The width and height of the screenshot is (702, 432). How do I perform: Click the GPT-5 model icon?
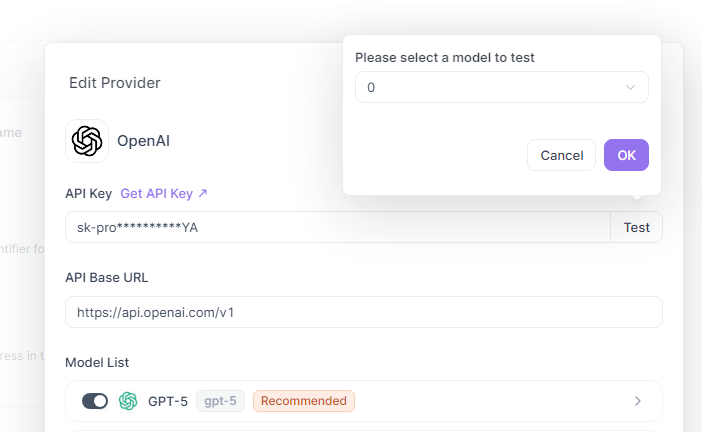[127, 401]
